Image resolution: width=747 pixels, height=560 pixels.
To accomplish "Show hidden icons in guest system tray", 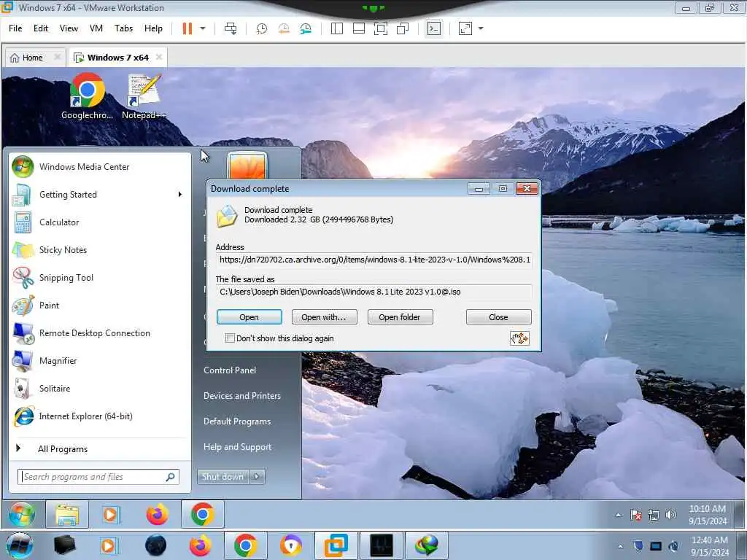I will (x=619, y=515).
